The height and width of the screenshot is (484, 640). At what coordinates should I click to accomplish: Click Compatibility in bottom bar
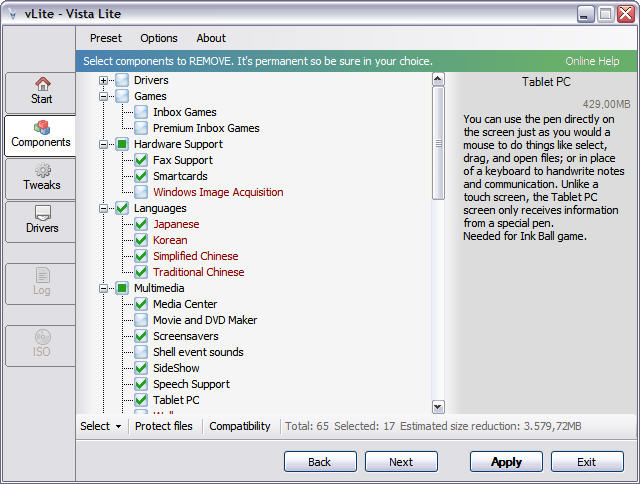click(x=240, y=426)
